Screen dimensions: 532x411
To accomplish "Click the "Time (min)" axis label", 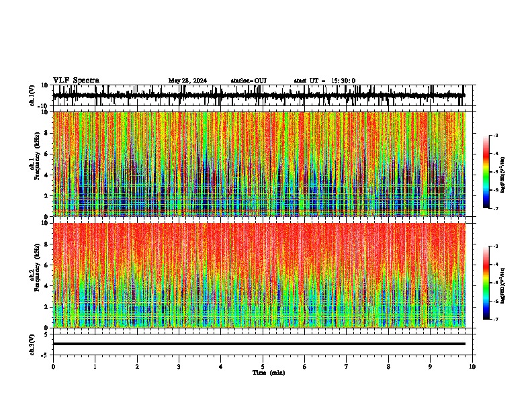I will click(x=269, y=373).
